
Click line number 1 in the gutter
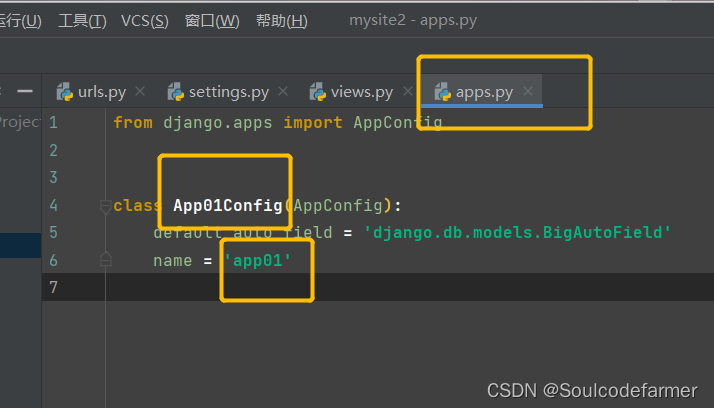(x=53, y=122)
